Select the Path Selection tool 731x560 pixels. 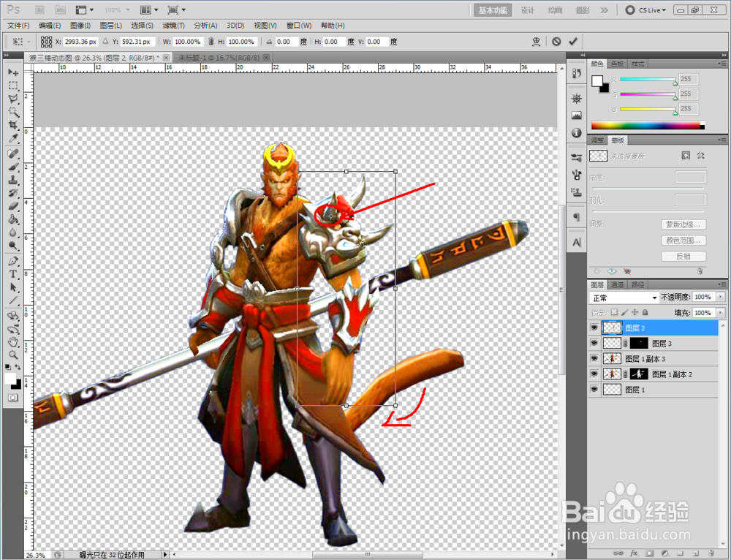[13, 287]
